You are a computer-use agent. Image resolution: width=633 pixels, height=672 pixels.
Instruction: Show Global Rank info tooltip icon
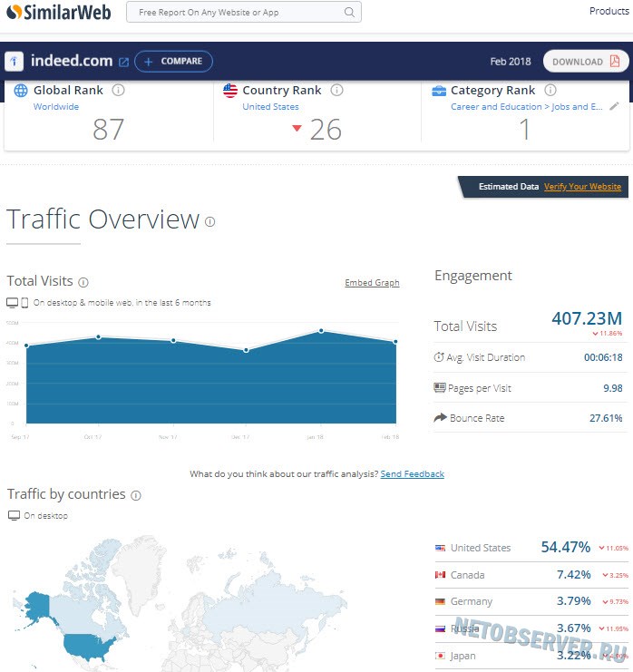pos(118,90)
